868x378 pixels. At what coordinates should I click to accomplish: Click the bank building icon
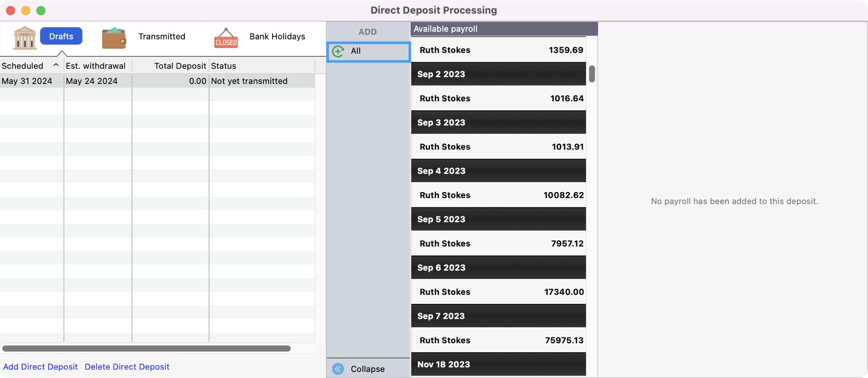(x=25, y=38)
